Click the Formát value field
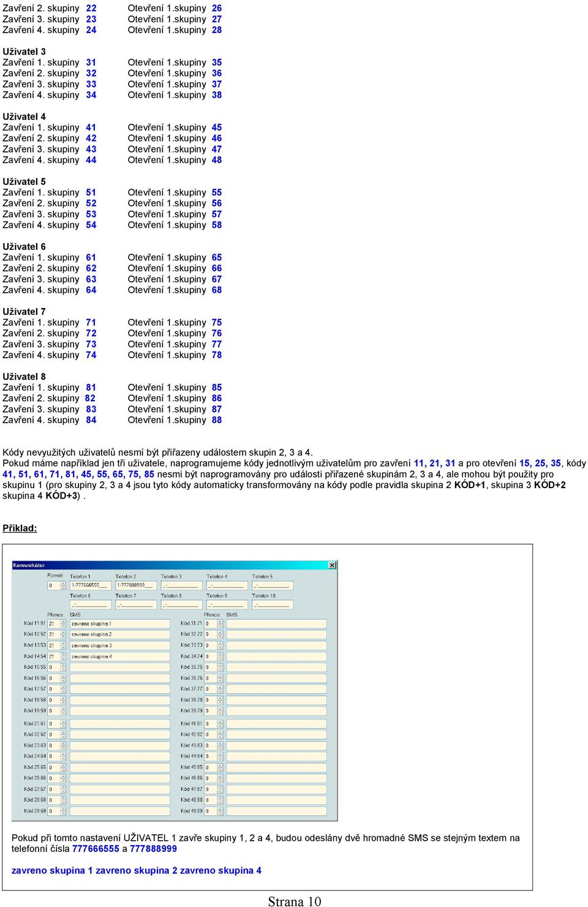588x907 pixels. (53, 585)
